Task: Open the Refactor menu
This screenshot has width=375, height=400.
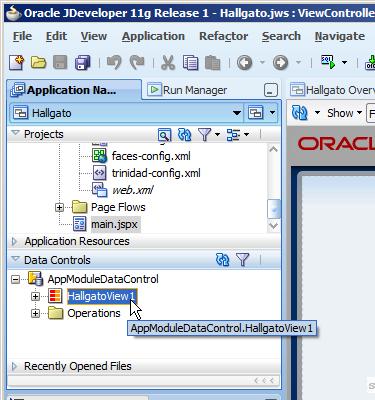Action: click(223, 36)
